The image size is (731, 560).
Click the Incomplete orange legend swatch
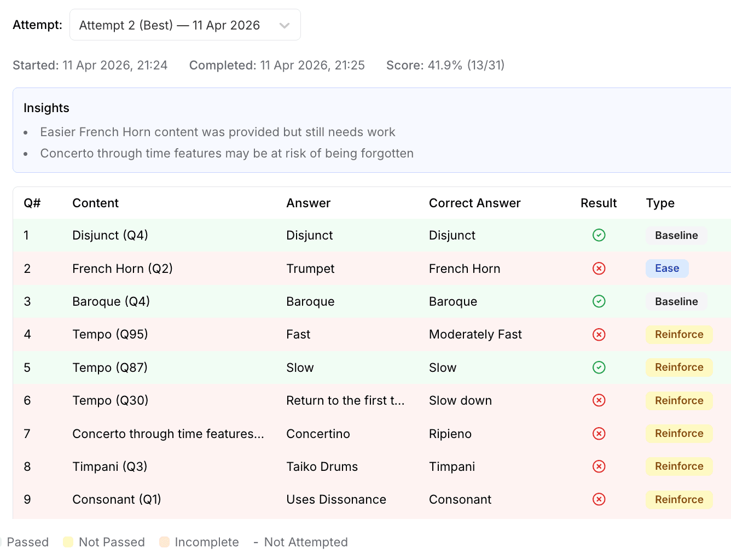(x=164, y=542)
